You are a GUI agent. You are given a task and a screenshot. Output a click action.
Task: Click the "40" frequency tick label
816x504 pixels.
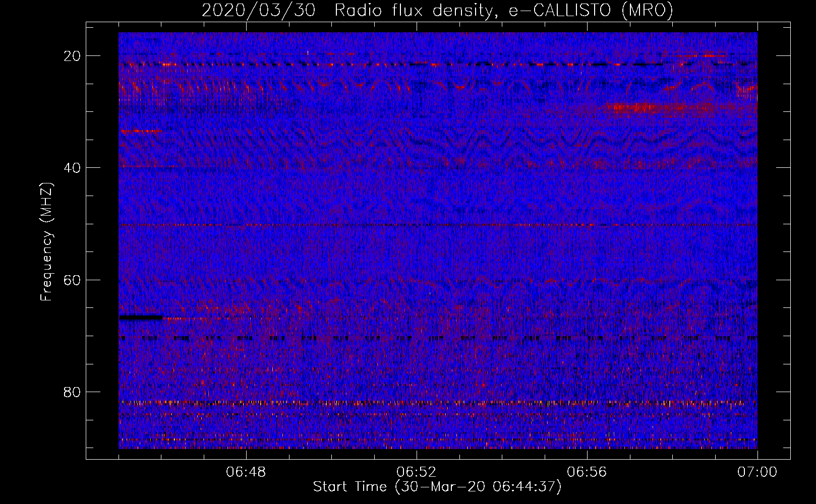point(73,168)
